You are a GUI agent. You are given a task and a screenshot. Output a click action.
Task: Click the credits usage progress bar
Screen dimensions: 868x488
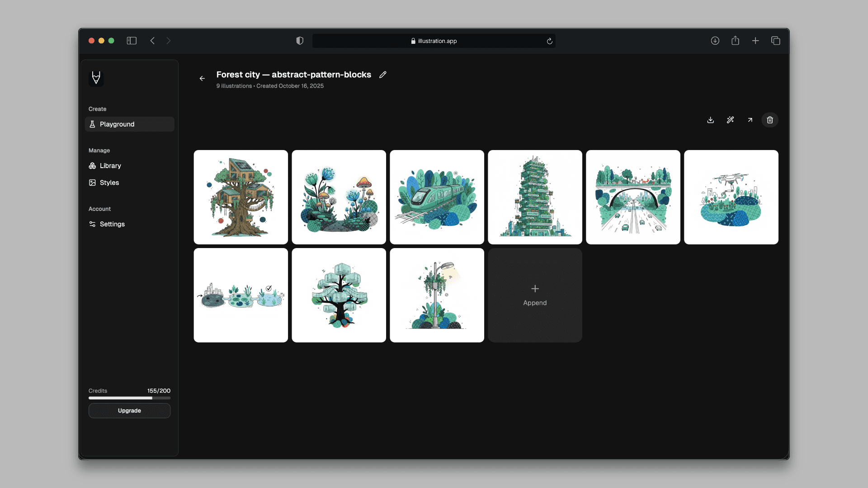(x=129, y=398)
